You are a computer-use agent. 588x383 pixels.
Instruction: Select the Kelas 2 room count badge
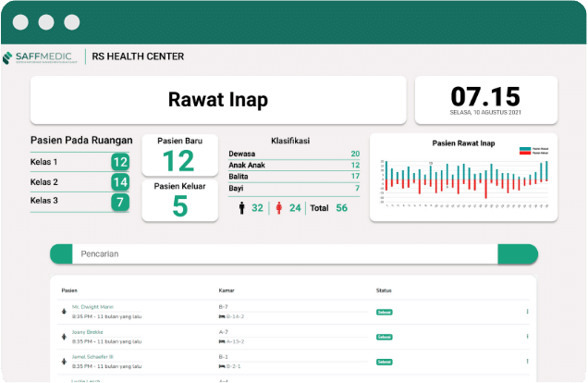119,182
